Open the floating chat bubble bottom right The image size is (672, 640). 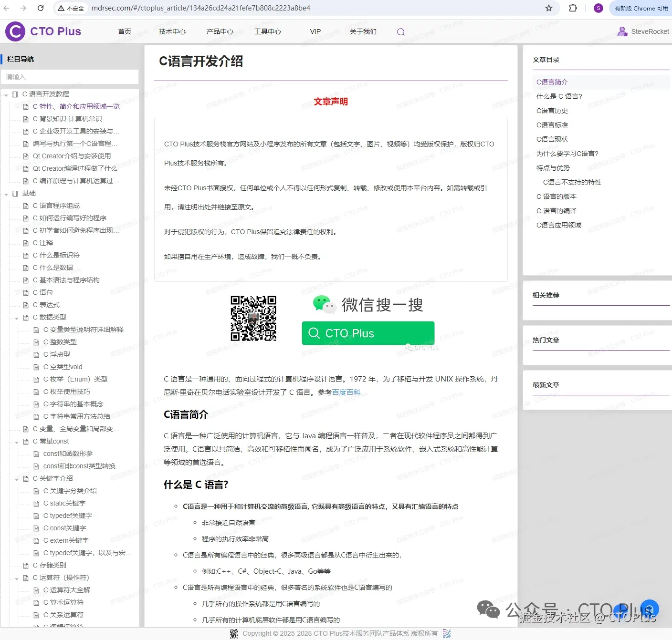click(650, 609)
